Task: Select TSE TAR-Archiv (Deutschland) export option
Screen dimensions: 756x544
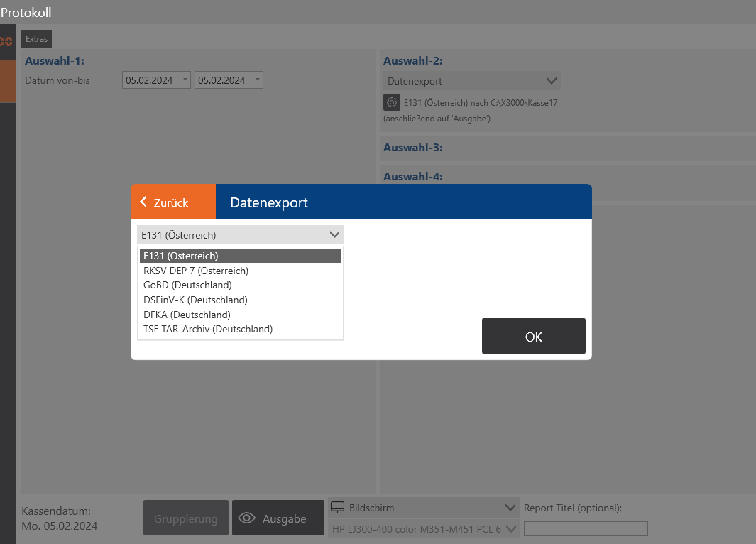Action: click(208, 329)
